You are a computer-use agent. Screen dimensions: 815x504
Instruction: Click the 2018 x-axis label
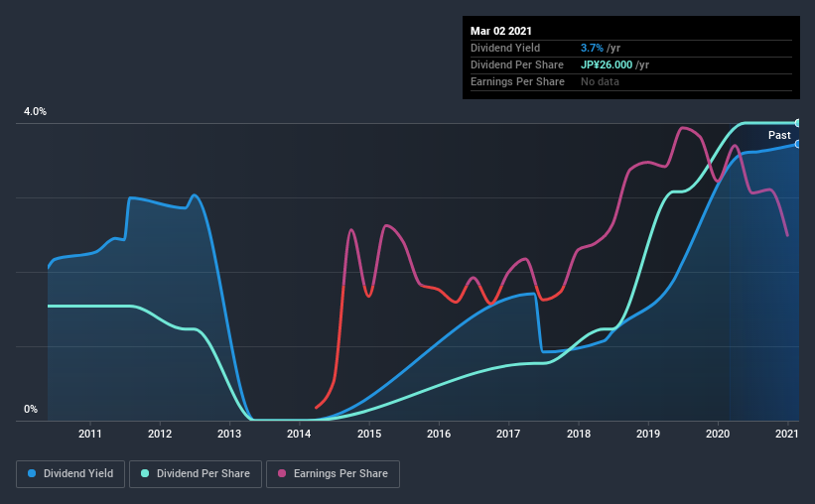pos(579,434)
